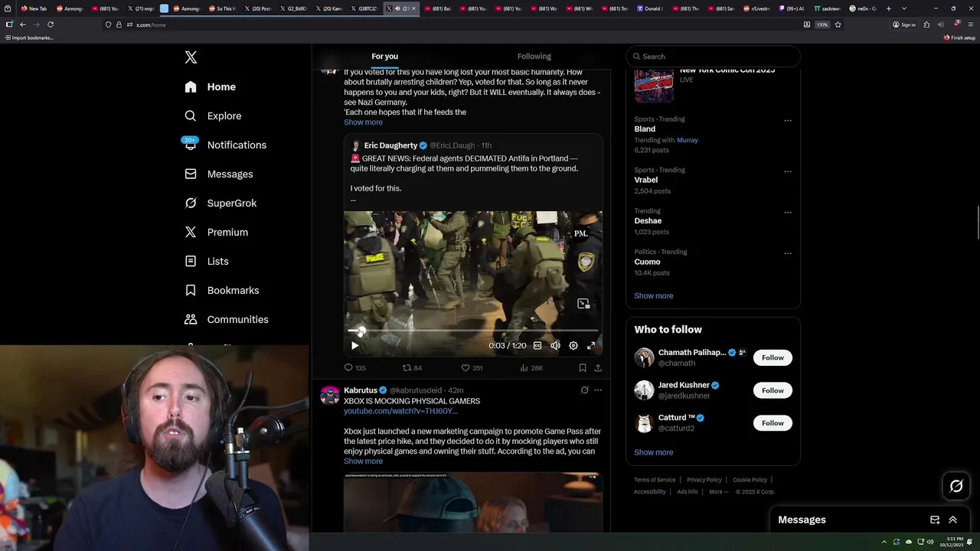Open Privacy Policy link
Image resolution: width=980 pixels, height=551 pixels.
(704, 480)
